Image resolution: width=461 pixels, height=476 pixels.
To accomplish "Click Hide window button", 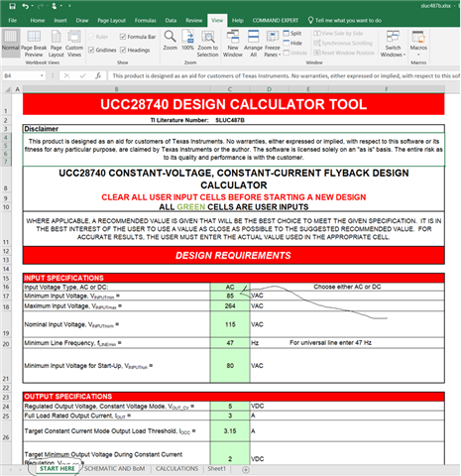I will (x=292, y=43).
